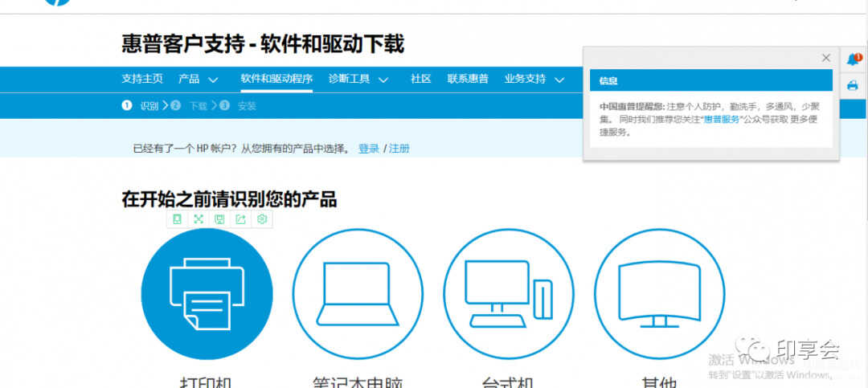Click step 3 安装 in the progress bar
The width and height of the screenshot is (868, 388).
coord(238,106)
